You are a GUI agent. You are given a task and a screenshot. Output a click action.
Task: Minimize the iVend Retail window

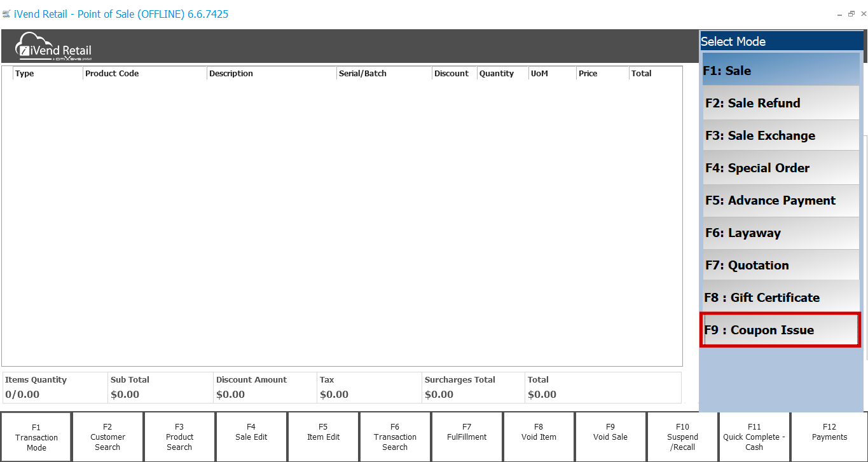point(840,14)
